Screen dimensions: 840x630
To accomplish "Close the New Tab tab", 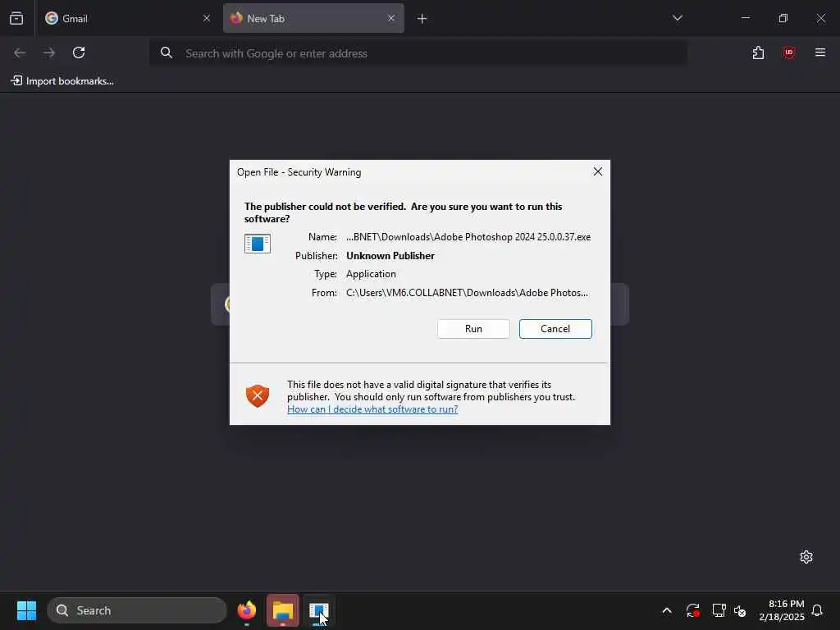I will coord(391,18).
